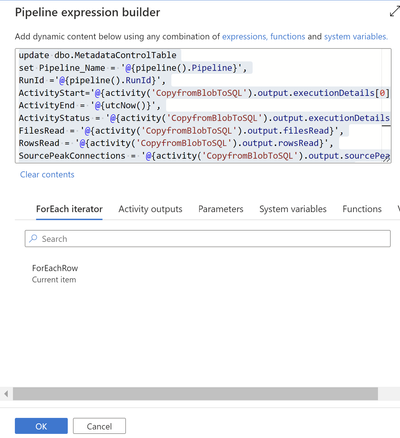Switch to the Functions tab

pos(362,209)
